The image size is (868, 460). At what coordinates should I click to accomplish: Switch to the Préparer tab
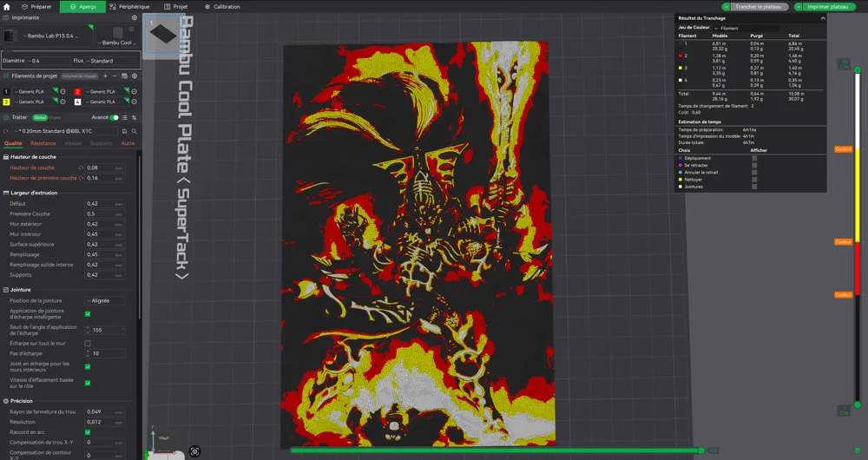coord(36,7)
